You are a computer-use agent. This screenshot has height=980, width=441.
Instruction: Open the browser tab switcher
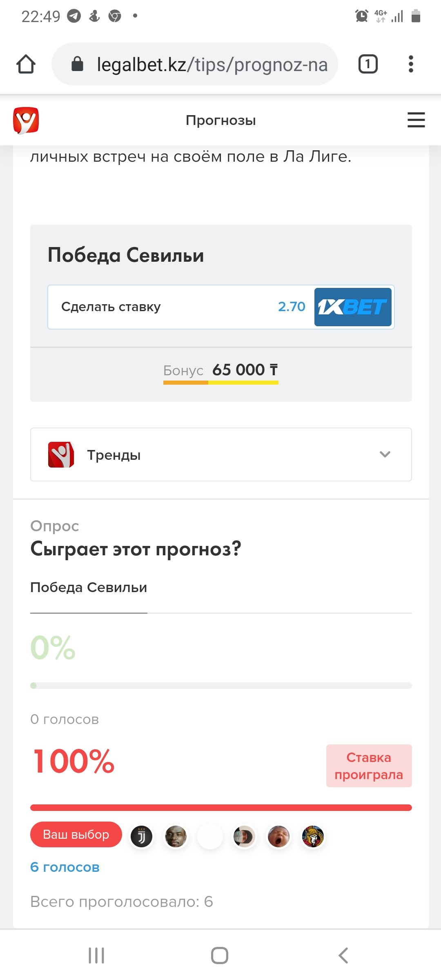coord(367,64)
